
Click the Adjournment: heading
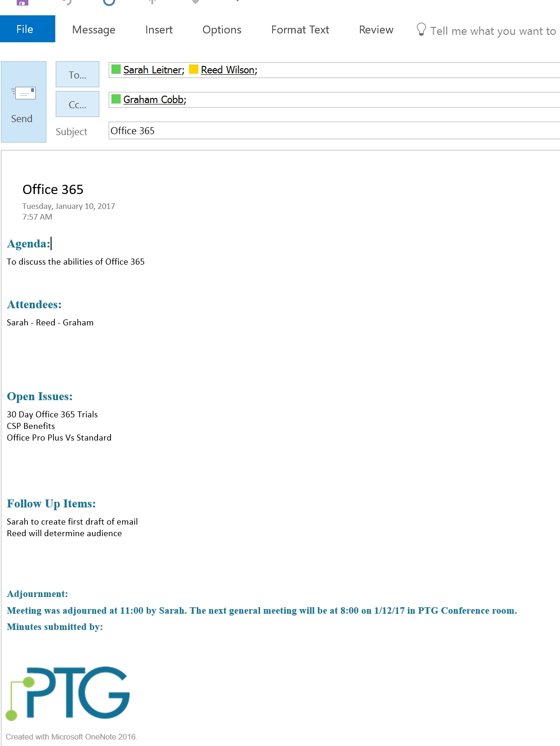(x=38, y=594)
